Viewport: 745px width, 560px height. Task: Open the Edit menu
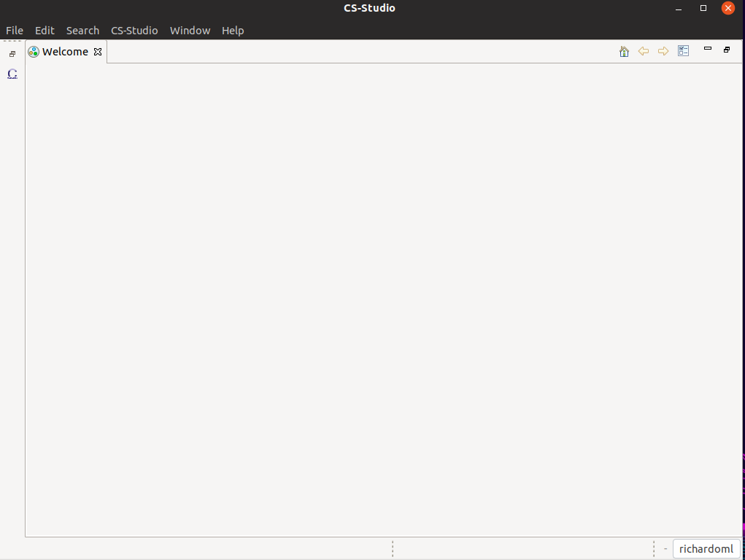click(45, 31)
